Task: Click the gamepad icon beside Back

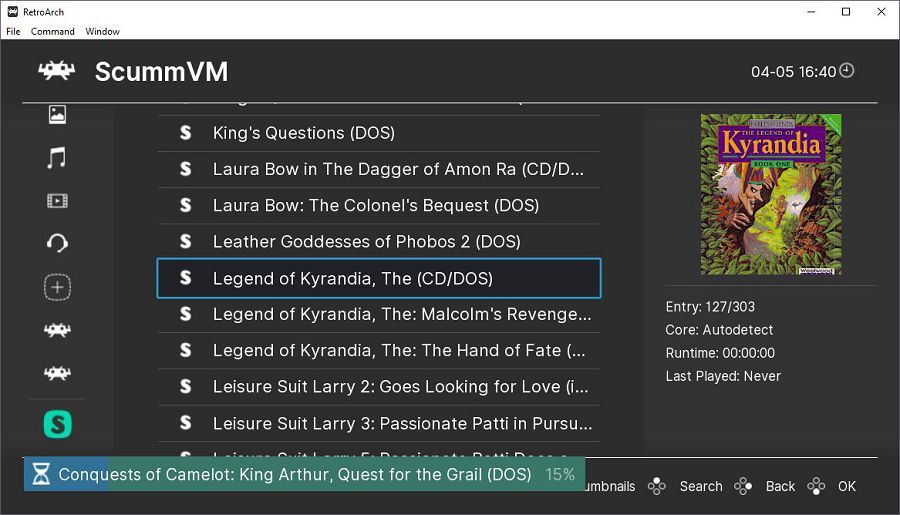Action: (x=743, y=486)
